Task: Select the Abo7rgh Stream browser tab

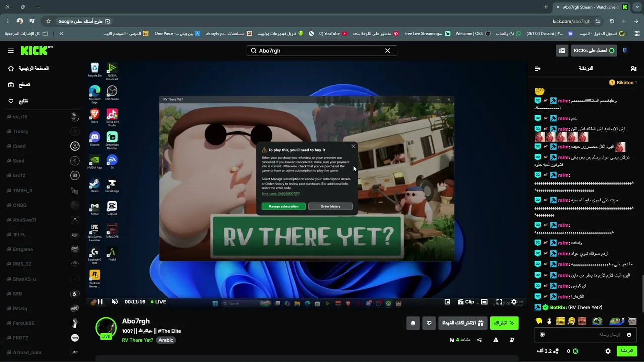Action: click(591, 7)
